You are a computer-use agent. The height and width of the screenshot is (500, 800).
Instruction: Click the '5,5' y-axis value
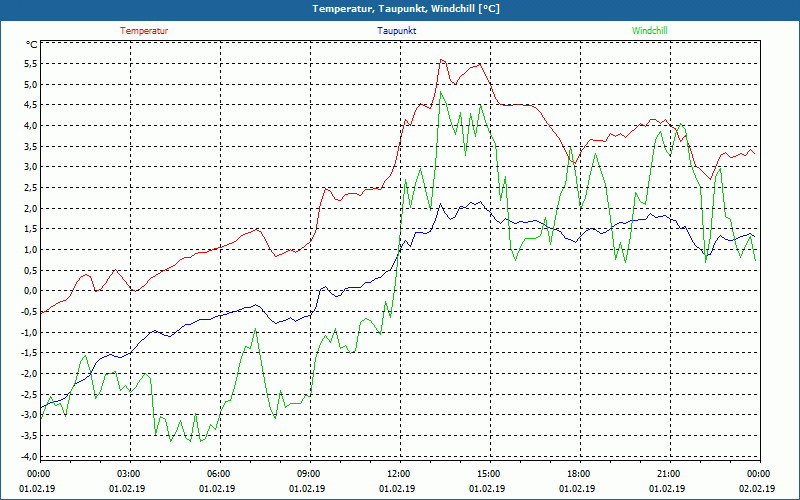pos(31,64)
